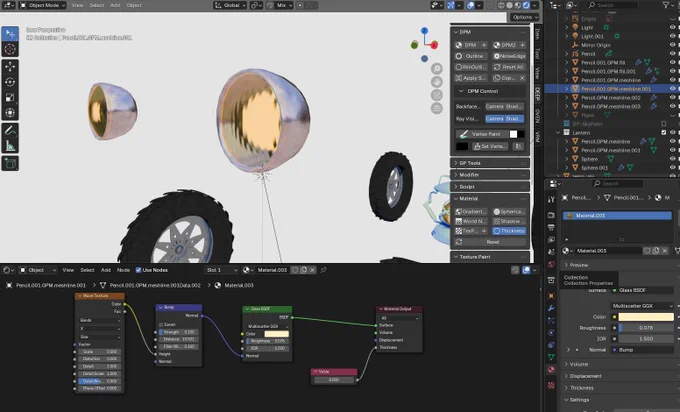Toggle visibility of Light.001 object

673,36
